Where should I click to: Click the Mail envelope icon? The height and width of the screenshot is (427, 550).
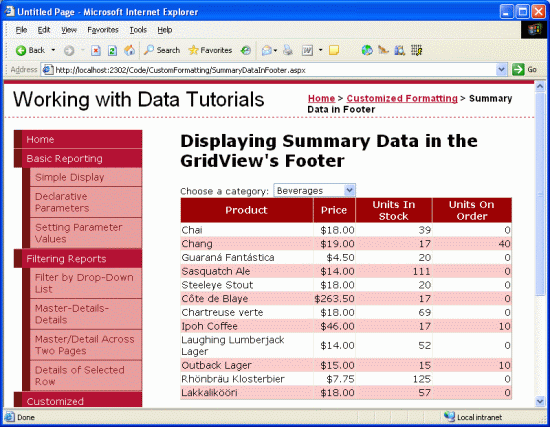(x=267, y=51)
